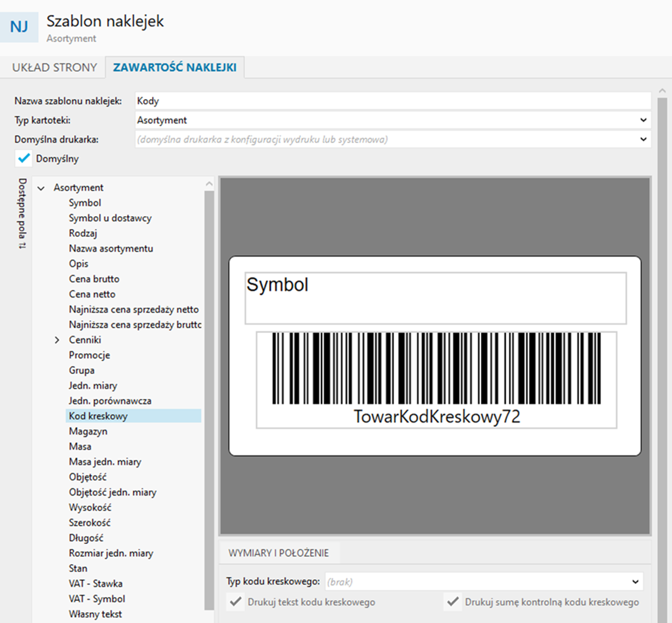Select the VAT - Symbol field
The image size is (672, 623).
[97, 599]
